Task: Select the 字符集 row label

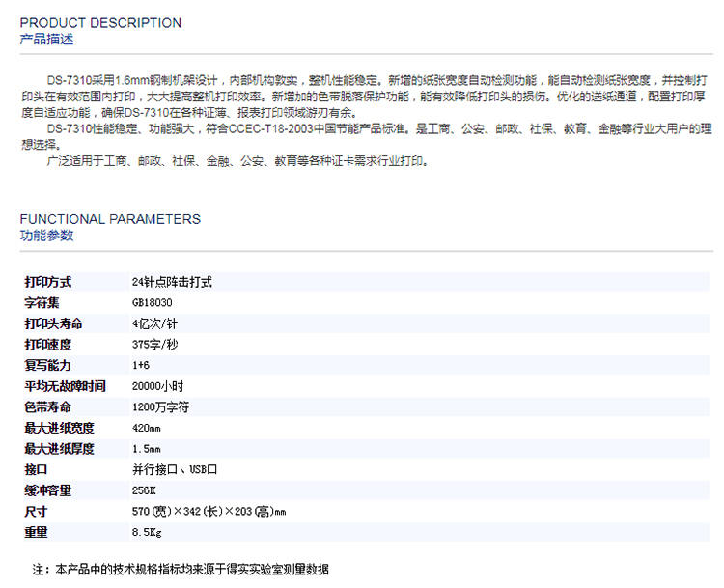Action: point(42,303)
